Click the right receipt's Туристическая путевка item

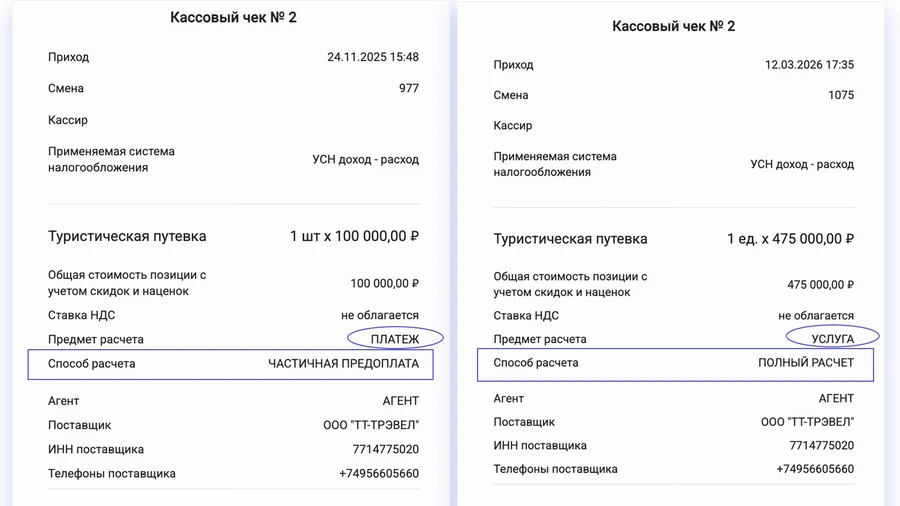point(570,239)
